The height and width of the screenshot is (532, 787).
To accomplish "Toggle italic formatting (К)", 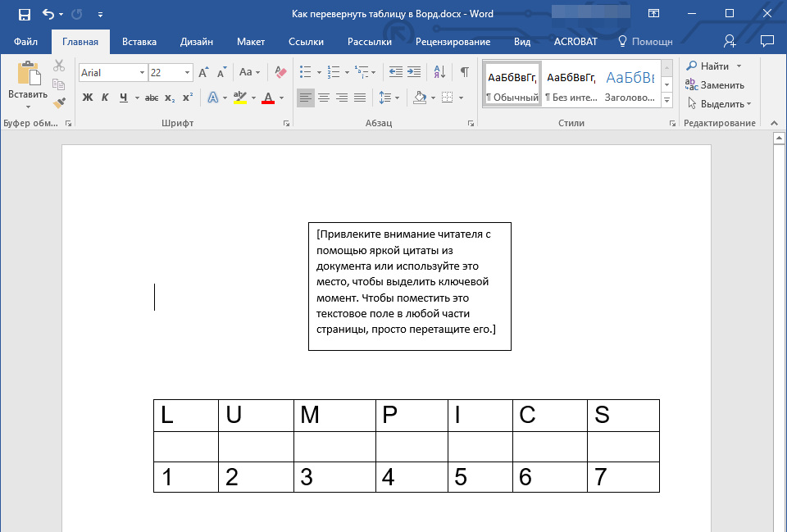I will 105,98.
